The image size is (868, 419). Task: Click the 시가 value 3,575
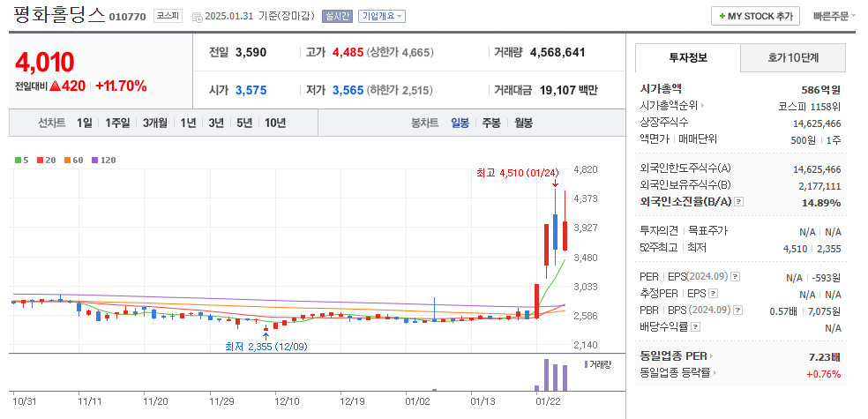pyautogui.click(x=251, y=90)
